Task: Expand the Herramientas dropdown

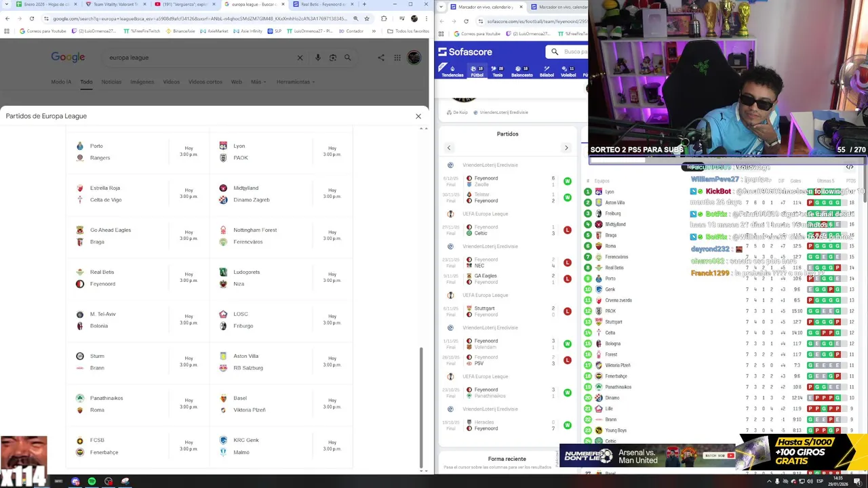Action: 295,82
